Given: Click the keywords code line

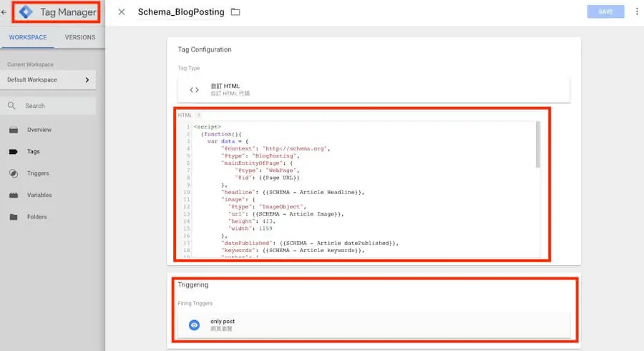Looking at the screenshot, I should click(x=293, y=250).
